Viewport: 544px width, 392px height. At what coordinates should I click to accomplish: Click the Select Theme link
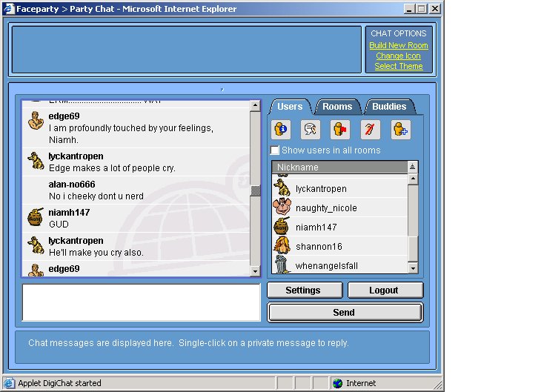[x=399, y=66]
